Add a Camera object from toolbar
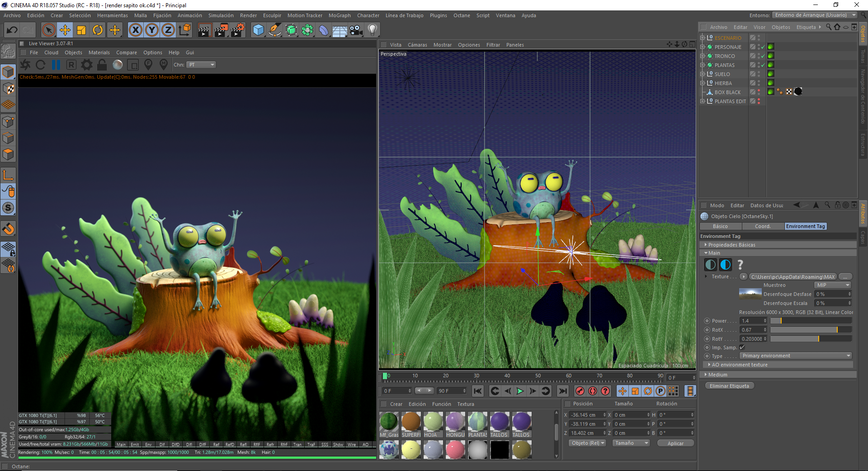Screen dimensions: 868x471 [356, 30]
